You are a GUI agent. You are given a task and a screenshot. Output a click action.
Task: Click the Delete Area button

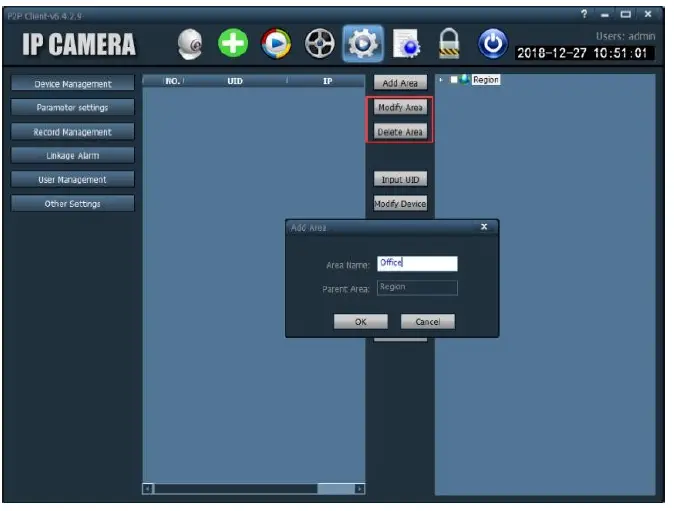(x=400, y=132)
